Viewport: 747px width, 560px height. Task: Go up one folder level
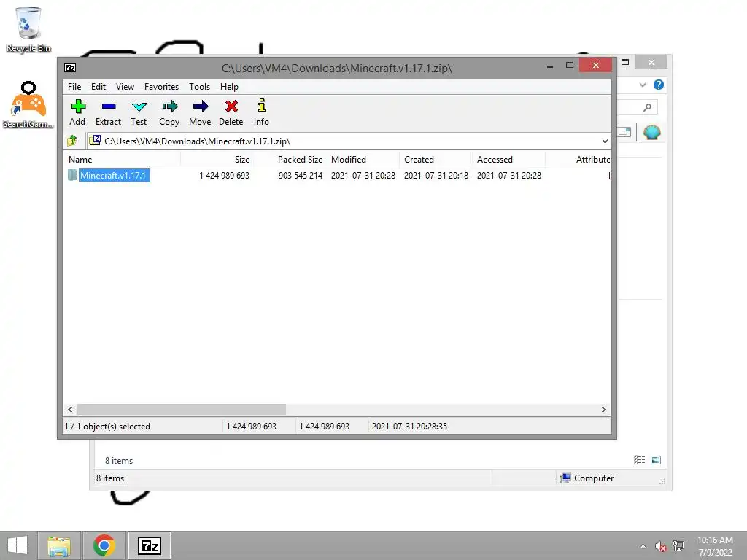pos(72,141)
